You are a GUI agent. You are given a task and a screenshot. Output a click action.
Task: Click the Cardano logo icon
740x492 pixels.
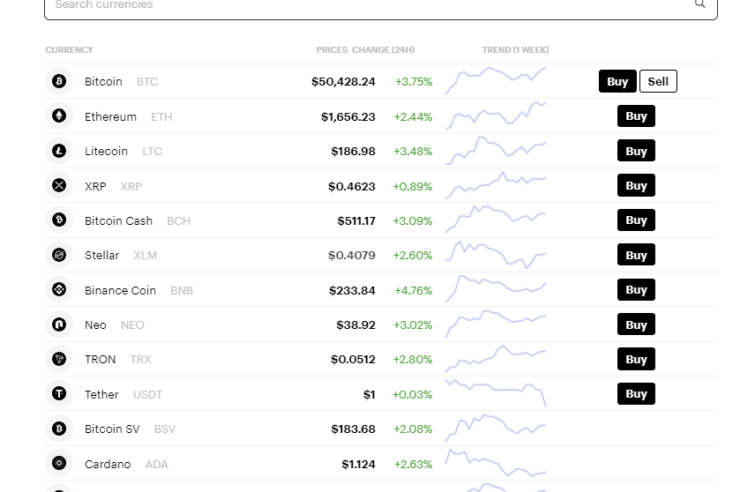[59, 463]
